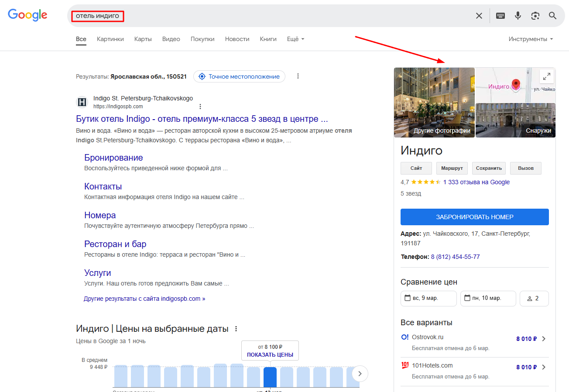Show next dates on price chart with arrow
The image size is (569, 392).
[360, 374]
